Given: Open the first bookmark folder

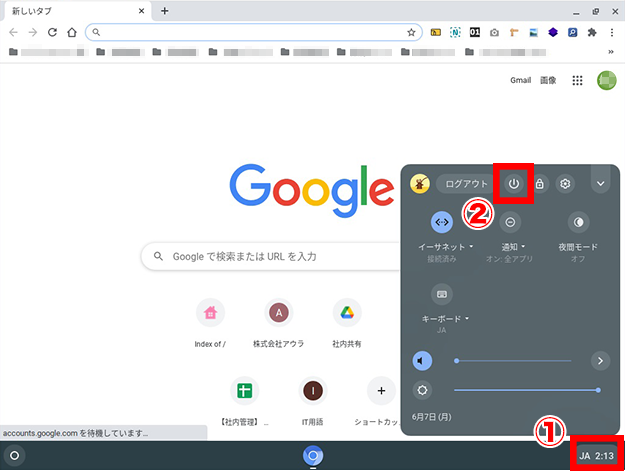Looking at the screenshot, I should tap(46, 52).
